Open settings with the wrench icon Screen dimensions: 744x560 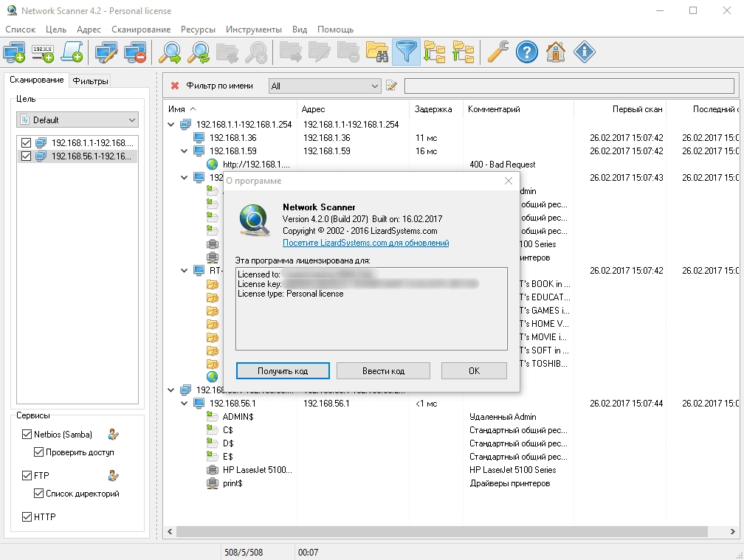pyautogui.click(x=497, y=52)
